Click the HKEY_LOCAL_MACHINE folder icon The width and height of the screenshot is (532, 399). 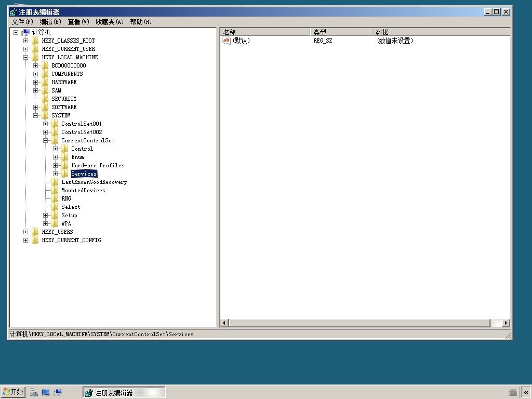[35, 57]
